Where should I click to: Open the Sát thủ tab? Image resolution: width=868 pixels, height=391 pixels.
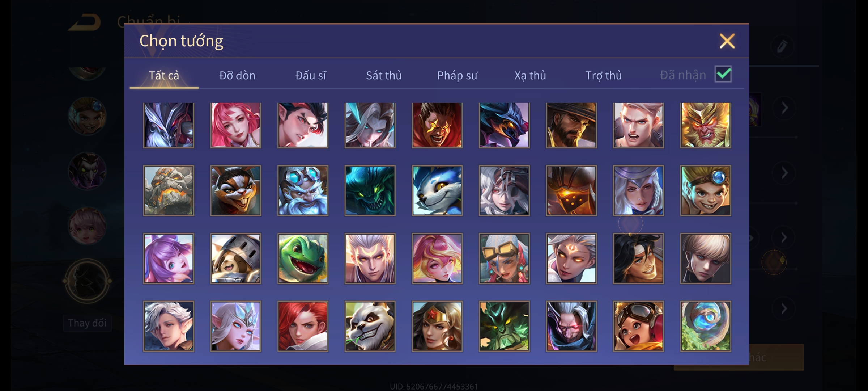coord(384,75)
